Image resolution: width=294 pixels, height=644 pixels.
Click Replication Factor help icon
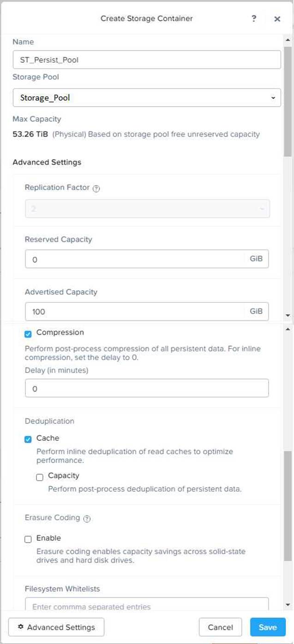click(96, 188)
